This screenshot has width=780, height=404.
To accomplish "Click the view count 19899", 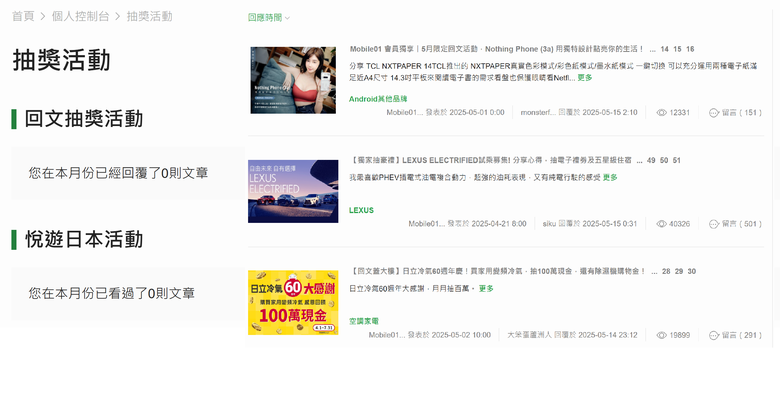I will click(680, 335).
